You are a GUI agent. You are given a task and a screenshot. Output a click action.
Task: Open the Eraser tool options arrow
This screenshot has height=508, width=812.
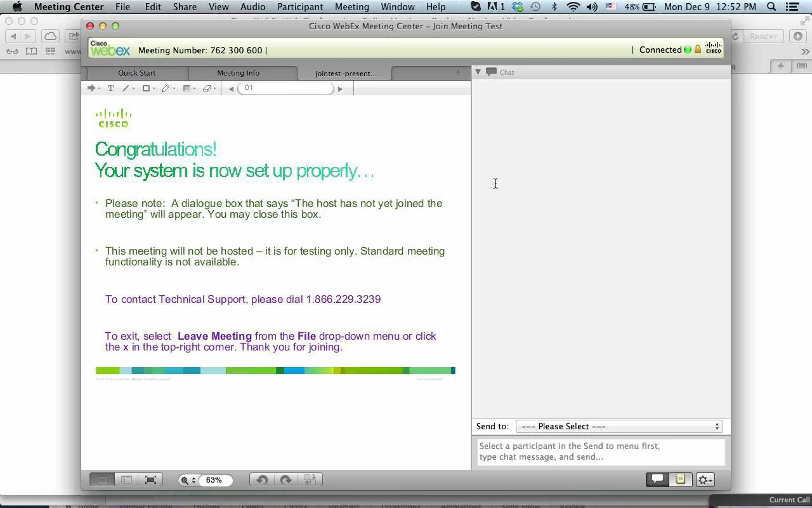point(214,89)
